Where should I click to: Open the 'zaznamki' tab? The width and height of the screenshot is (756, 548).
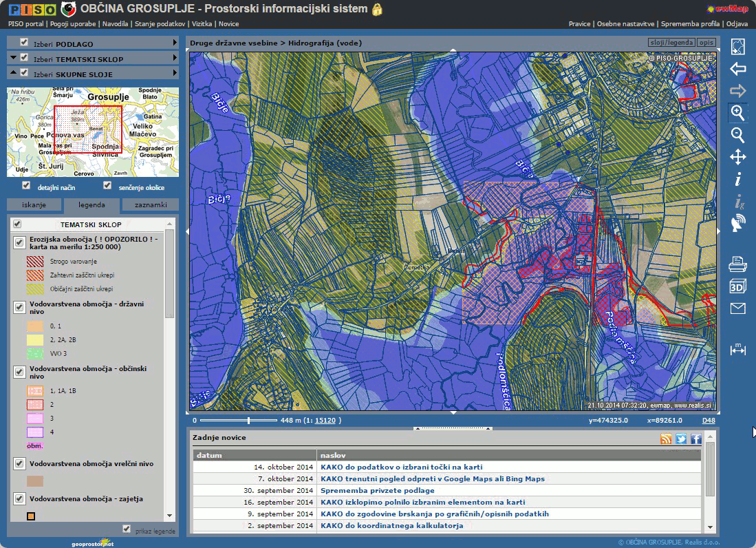(x=150, y=205)
